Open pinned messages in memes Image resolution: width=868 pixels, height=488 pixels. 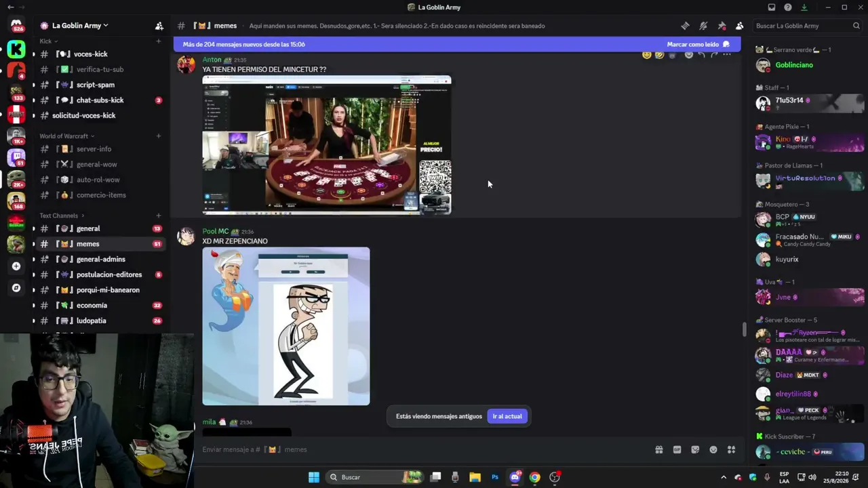click(x=722, y=26)
